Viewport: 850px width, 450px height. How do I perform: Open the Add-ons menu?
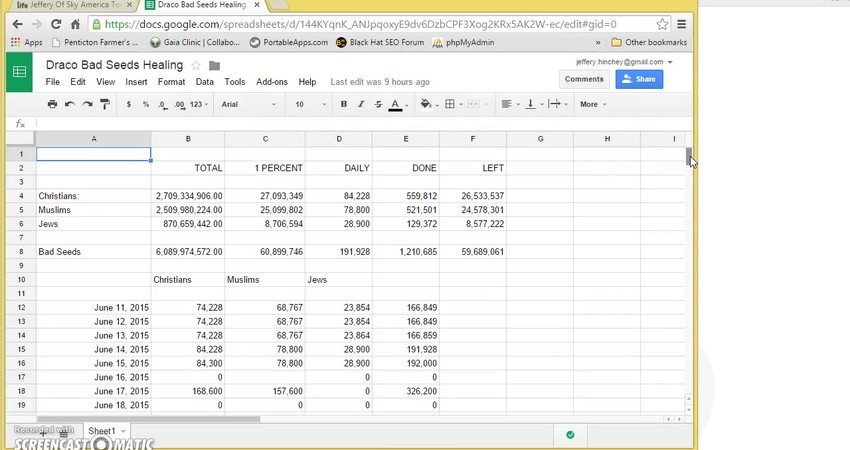[x=271, y=82]
